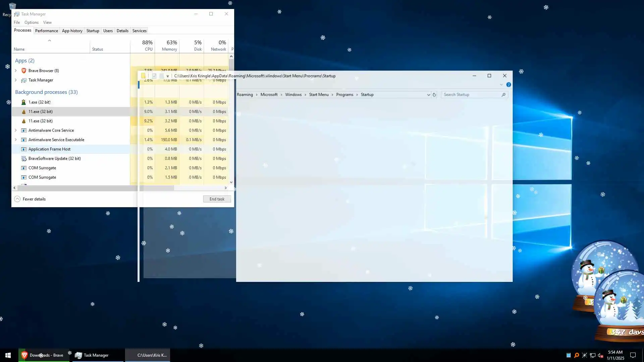Viewport: 644px width, 362px height.
Task: Open the Options menu
Action: click(31, 22)
